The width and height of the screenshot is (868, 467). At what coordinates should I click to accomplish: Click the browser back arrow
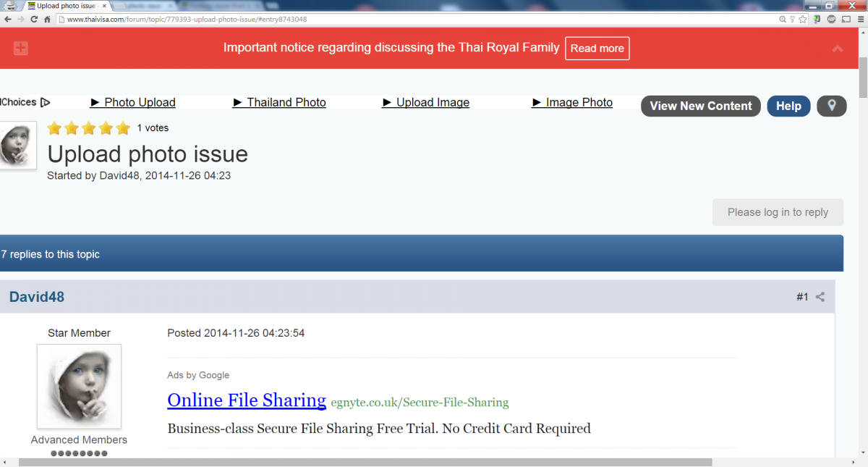coord(8,20)
